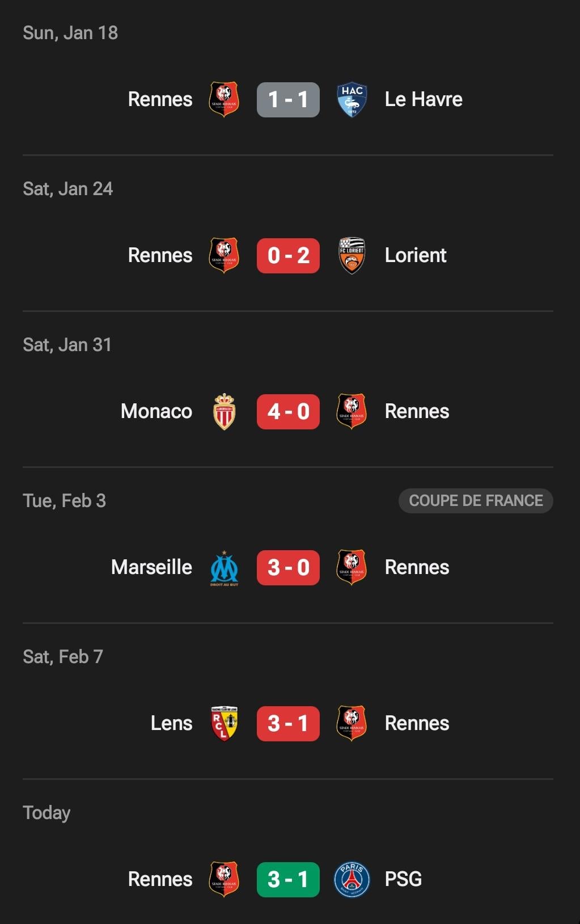Click the FC Lorient club crest
The image size is (580, 924).
352,256
